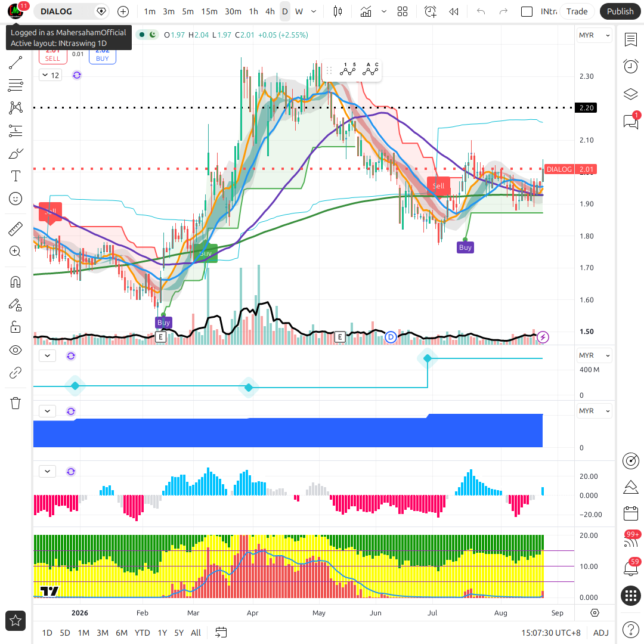Open the object tree layers panel
Viewport: 644px width, 644px height.
point(630,94)
